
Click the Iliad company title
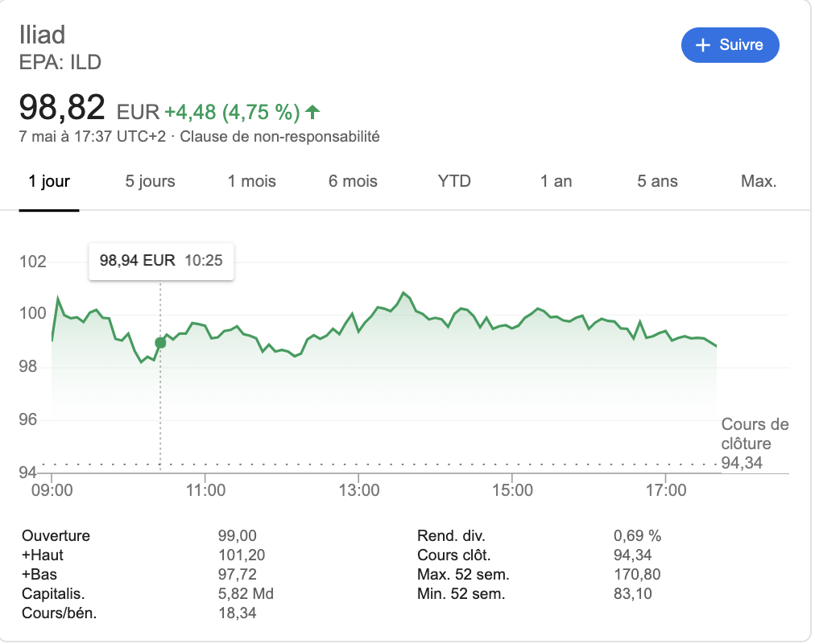pyautogui.click(x=42, y=35)
